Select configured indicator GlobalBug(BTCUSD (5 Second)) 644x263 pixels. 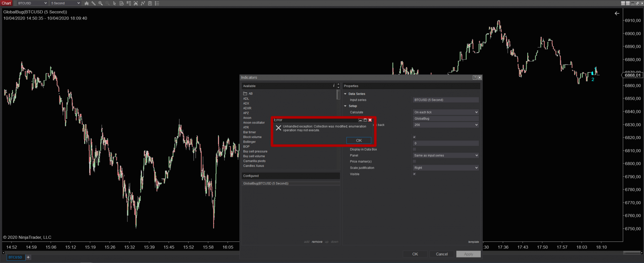[x=290, y=183]
